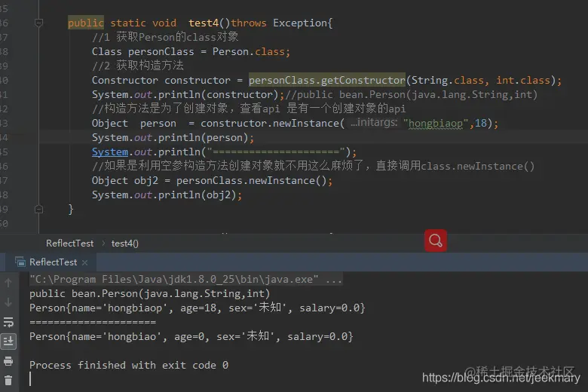
Task: Select the ReflectTest run tab
Action: (x=54, y=262)
